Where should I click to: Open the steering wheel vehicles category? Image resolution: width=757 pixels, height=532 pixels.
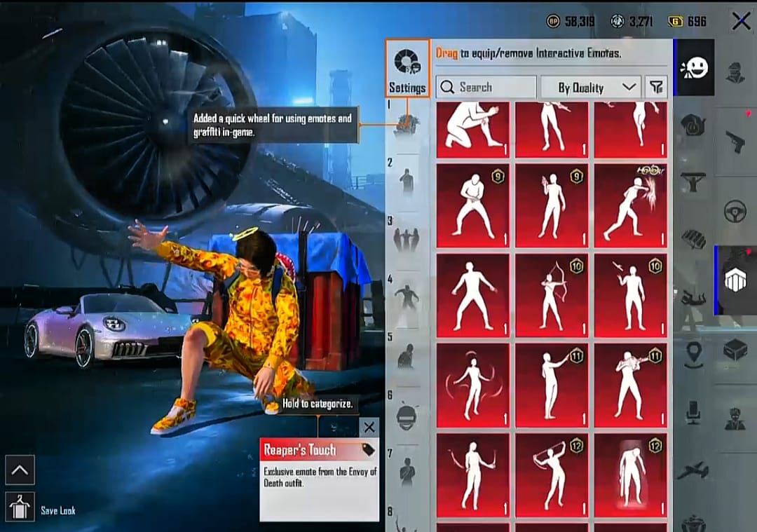[735, 212]
